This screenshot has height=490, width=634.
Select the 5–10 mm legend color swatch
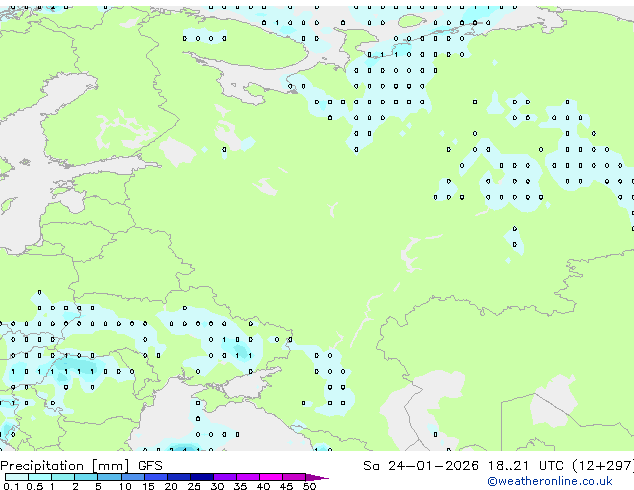tap(111, 477)
